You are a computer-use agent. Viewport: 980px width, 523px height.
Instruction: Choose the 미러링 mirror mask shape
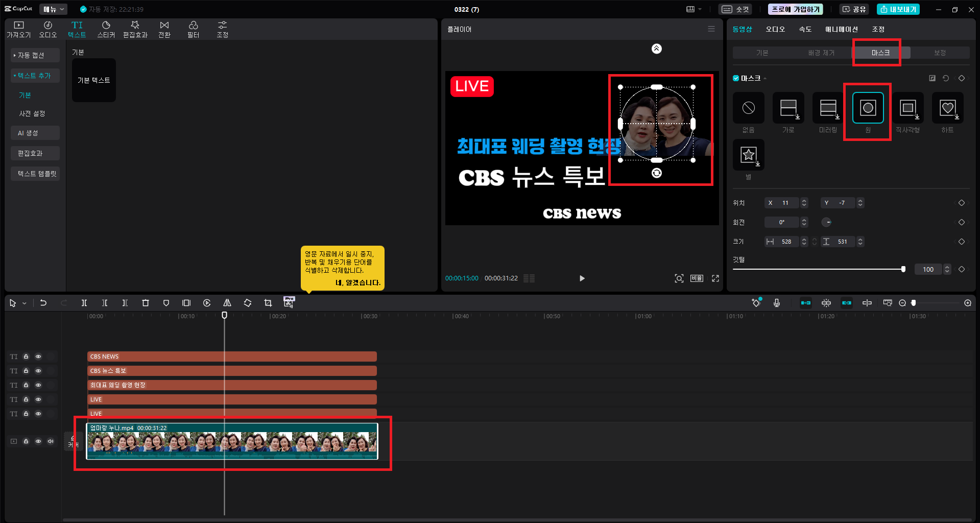point(828,108)
